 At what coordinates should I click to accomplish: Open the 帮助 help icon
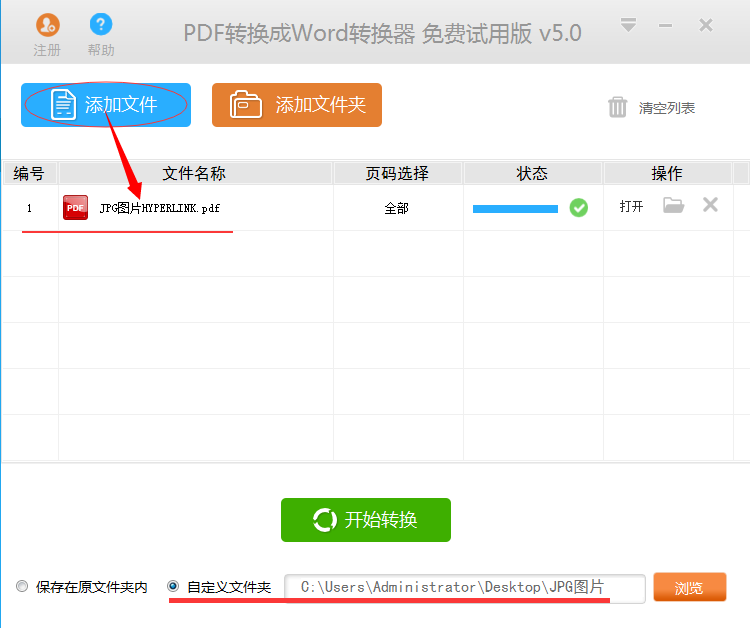click(101, 24)
